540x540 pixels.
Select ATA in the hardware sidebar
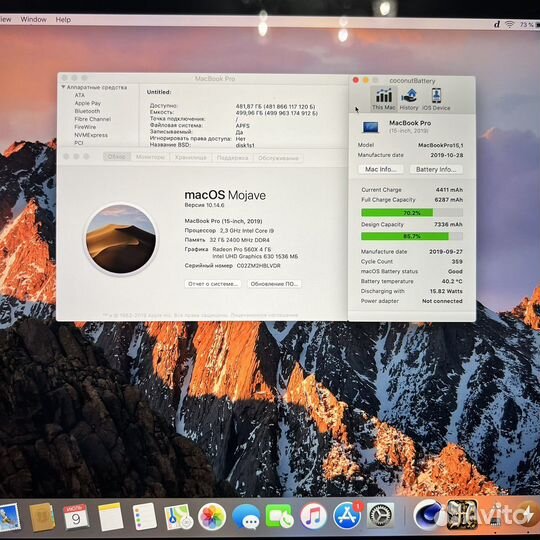coord(80,95)
